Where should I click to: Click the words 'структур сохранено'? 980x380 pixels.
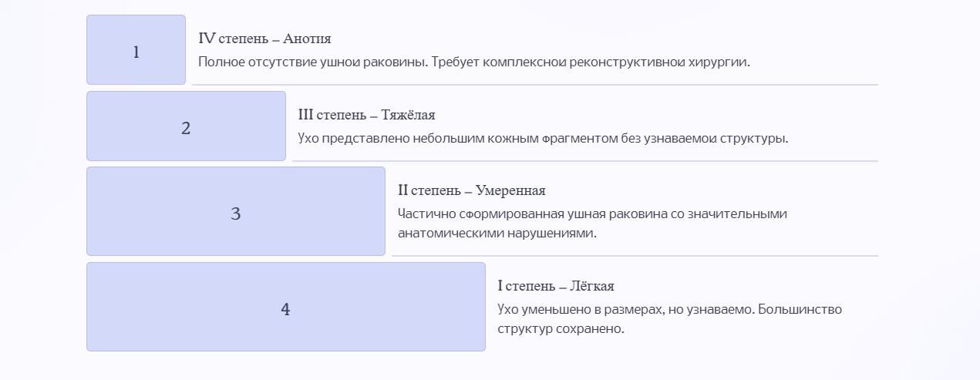(559, 328)
